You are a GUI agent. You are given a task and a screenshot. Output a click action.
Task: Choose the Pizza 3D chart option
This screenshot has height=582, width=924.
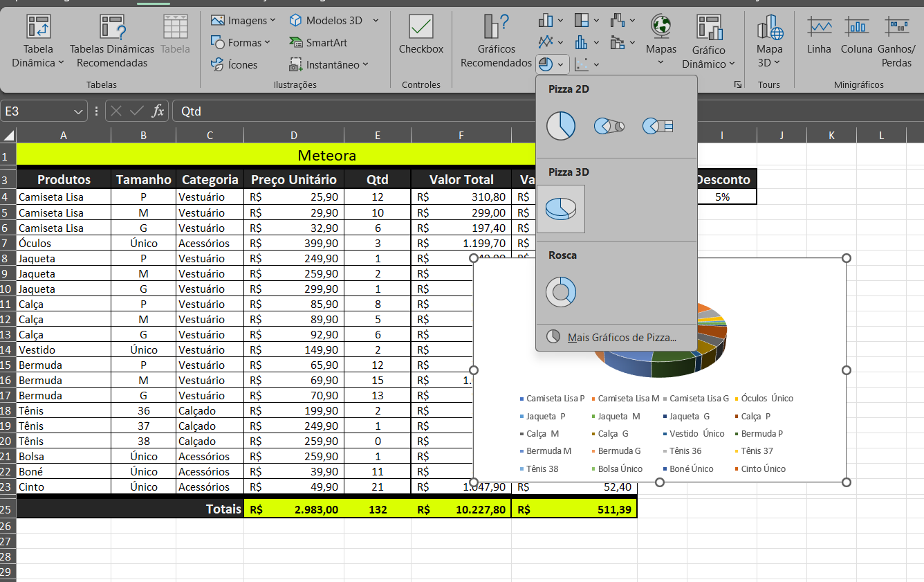(561, 208)
